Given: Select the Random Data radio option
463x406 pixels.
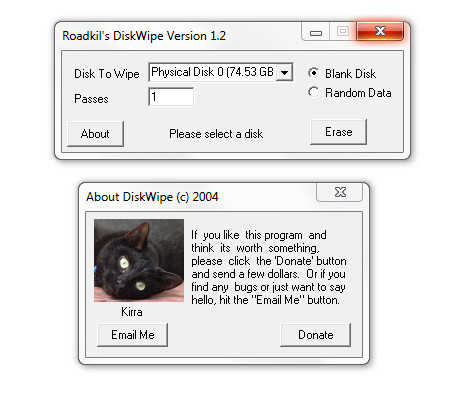Looking at the screenshot, I should pos(313,92).
